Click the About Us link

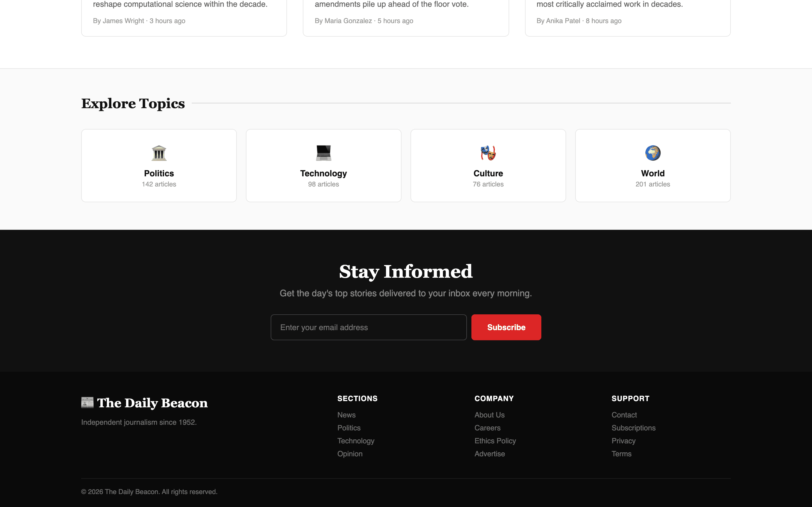click(489, 415)
